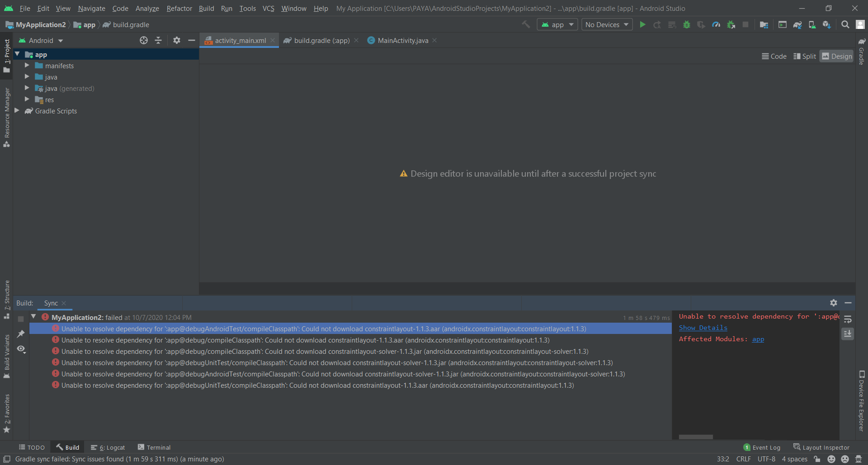The width and height of the screenshot is (868, 465).
Task: Switch to the MainActivity.java tab
Action: click(402, 41)
